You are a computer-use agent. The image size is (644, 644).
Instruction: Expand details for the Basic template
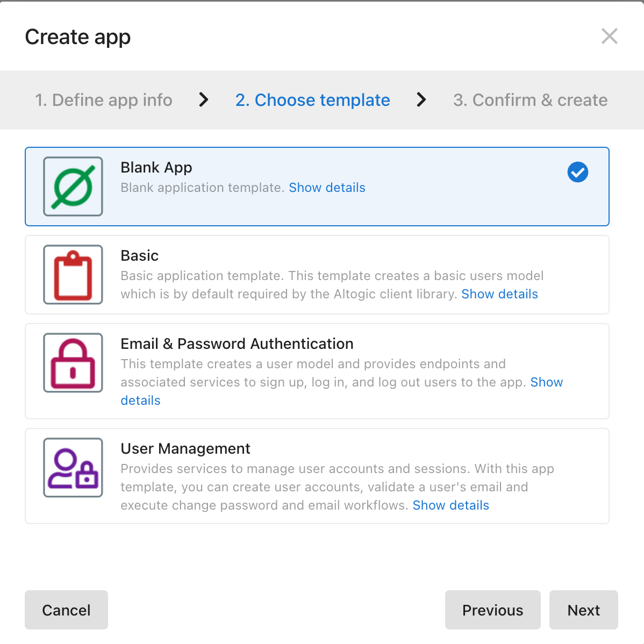[x=499, y=294]
